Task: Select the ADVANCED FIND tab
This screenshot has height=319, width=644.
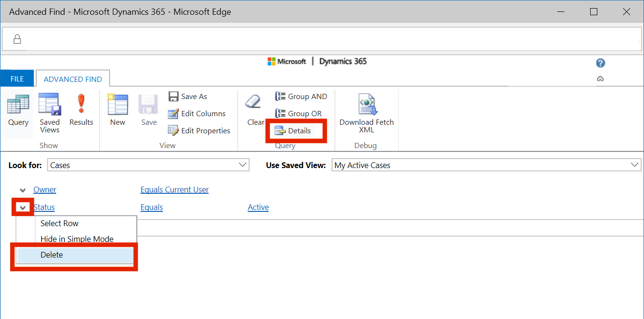Action: (x=73, y=79)
